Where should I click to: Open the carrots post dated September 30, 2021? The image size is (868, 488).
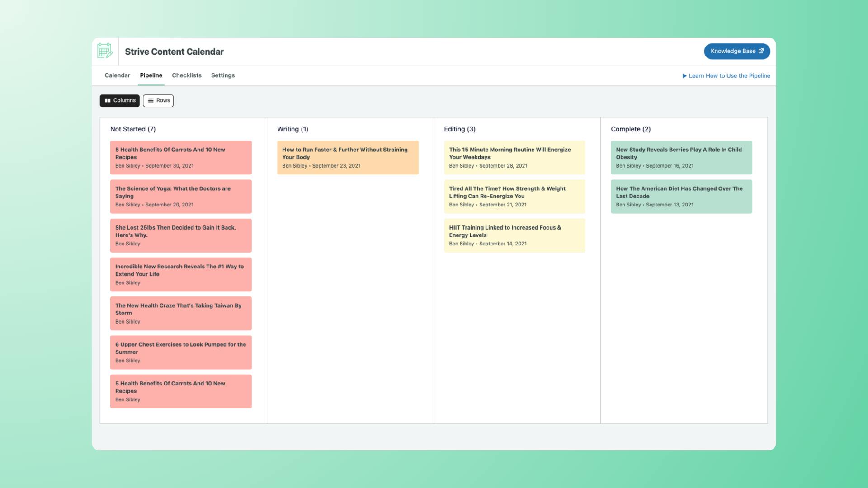pyautogui.click(x=181, y=157)
